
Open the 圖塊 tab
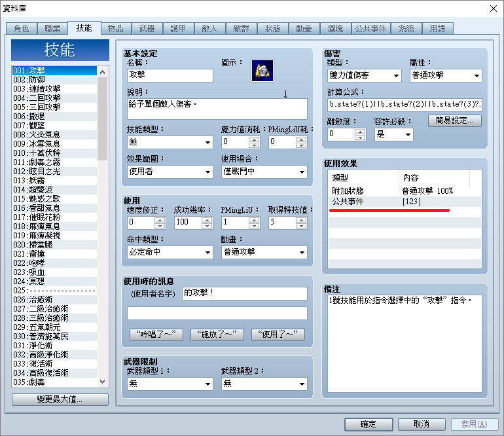(336, 29)
